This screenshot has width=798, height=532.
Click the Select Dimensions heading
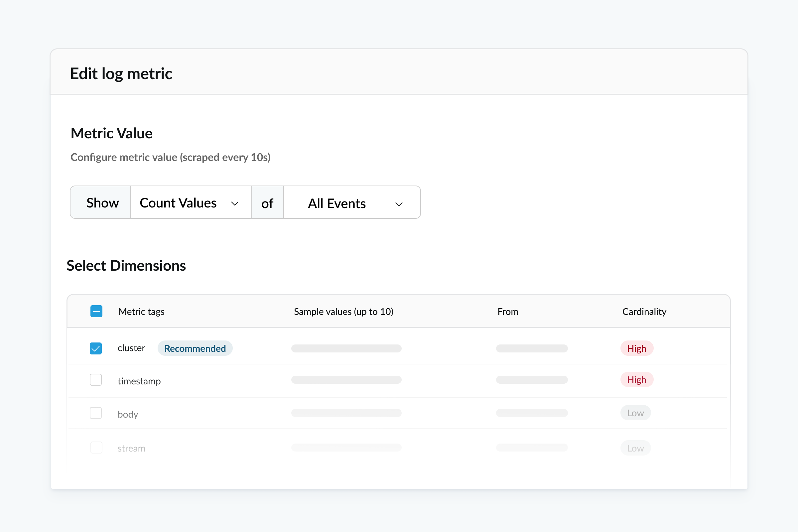(x=126, y=265)
